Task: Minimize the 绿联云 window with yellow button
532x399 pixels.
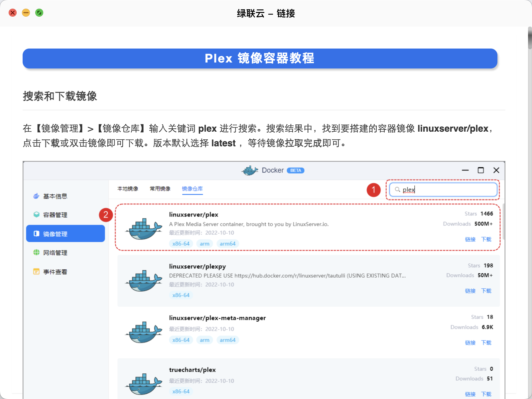Action: pyautogui.click(x=26, y=13)
